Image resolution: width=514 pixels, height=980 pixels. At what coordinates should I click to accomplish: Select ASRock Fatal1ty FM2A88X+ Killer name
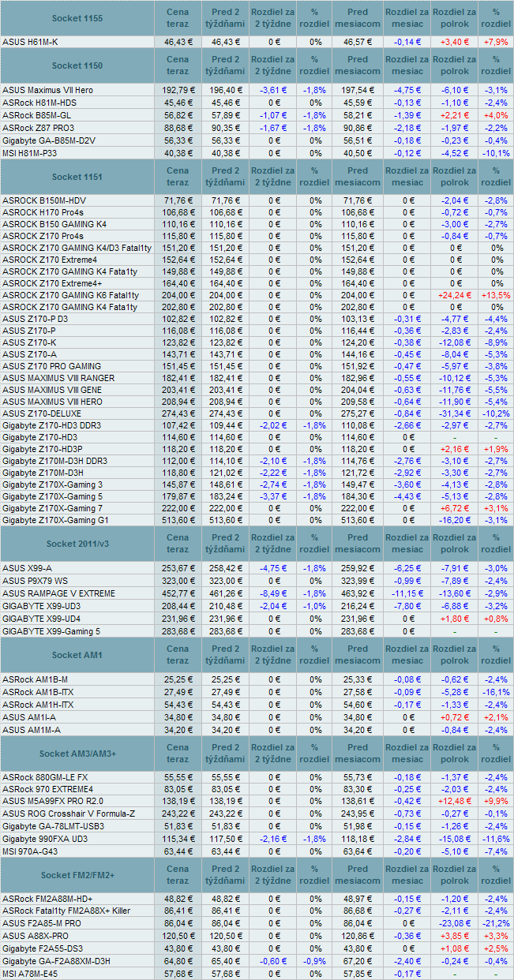point(65,911)
